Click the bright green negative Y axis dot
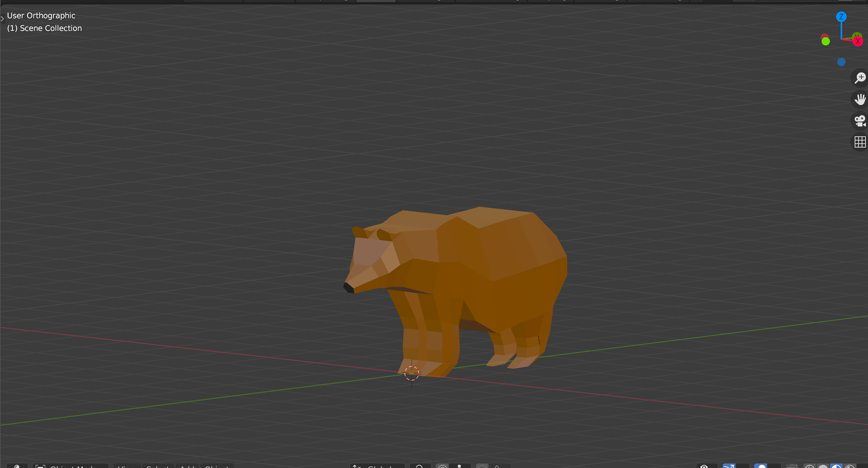Image resolution: width=868 pixels, height=468 pixels. click(x=826, y=41)
